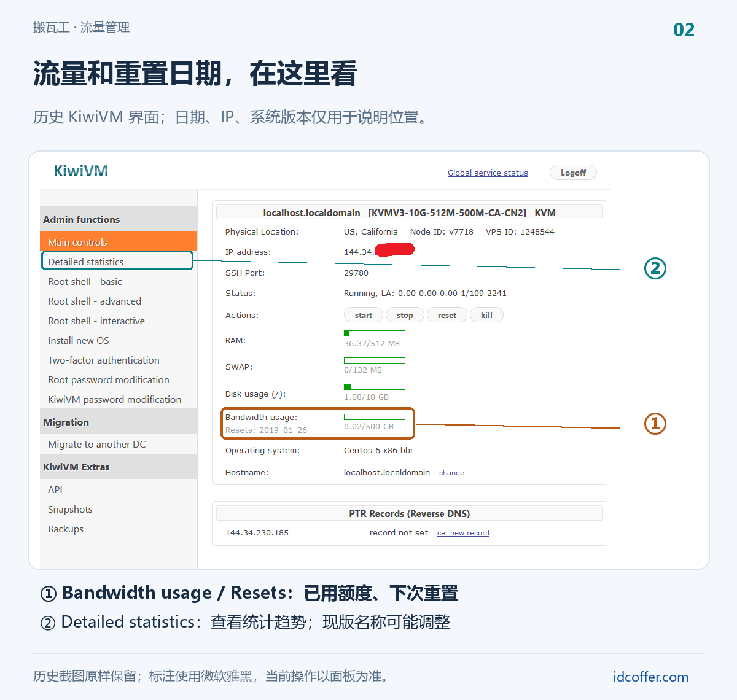Click Centos 6 x86 bbr text
This screenshot has height=700, width=737.
tap(378, 450)
